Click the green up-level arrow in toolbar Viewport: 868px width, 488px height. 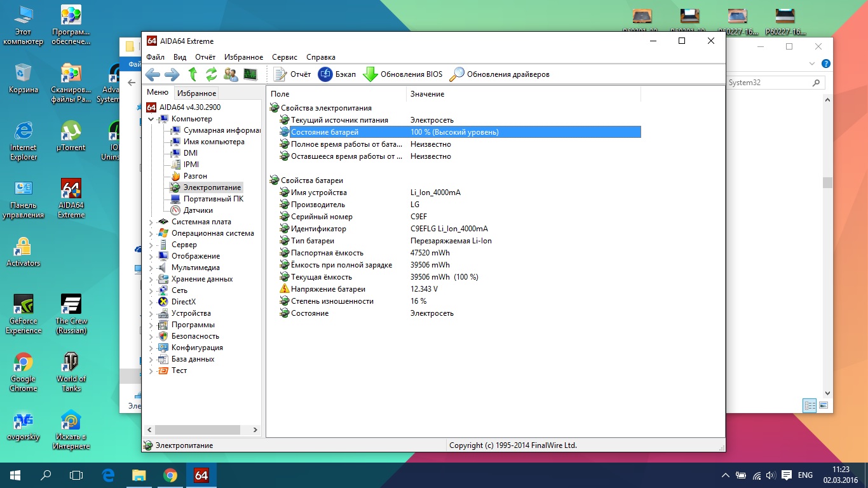[193, 74]
